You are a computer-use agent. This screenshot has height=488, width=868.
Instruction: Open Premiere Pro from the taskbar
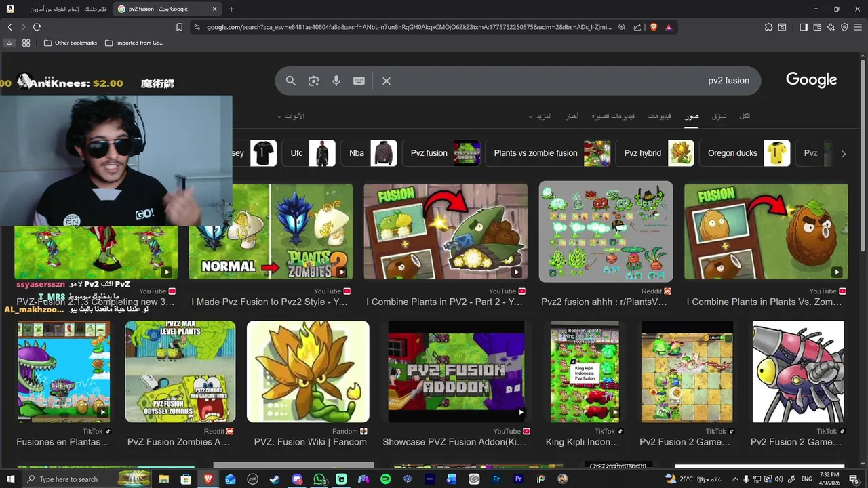coord(519,479)
